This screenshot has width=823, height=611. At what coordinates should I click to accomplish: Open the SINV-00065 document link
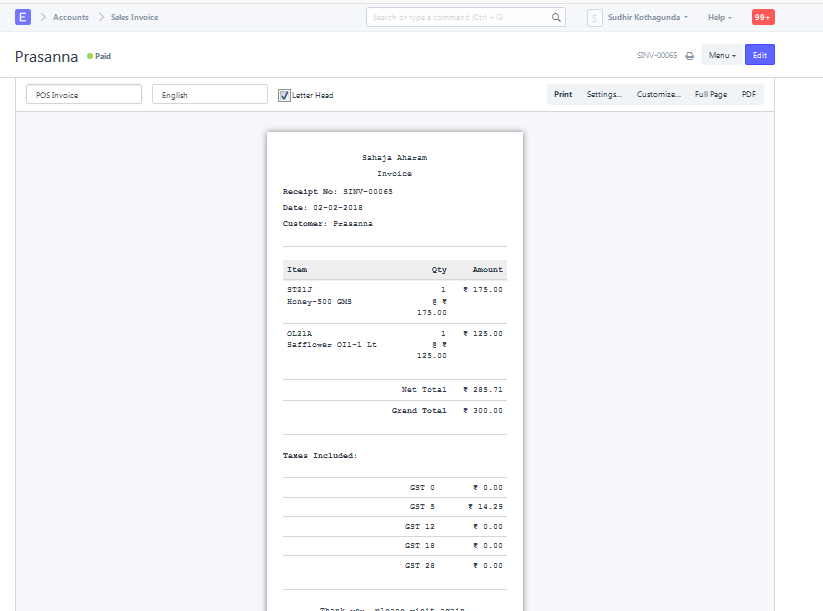(659, 55)
